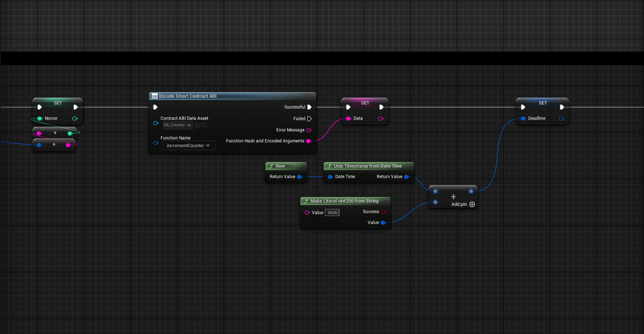Click the Failed exec output pin

point(309,119)
